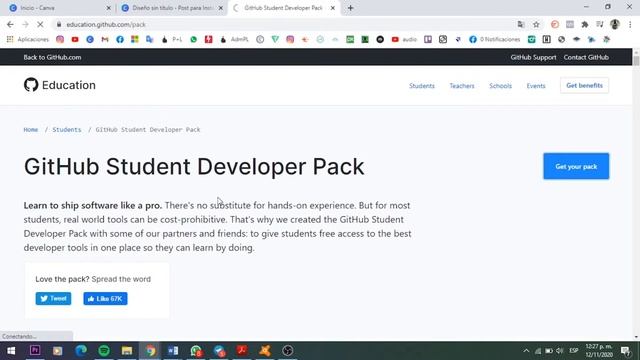640x360 pixels.
Task: Show hidden system tray icons
Action: [x=526, y=351]
